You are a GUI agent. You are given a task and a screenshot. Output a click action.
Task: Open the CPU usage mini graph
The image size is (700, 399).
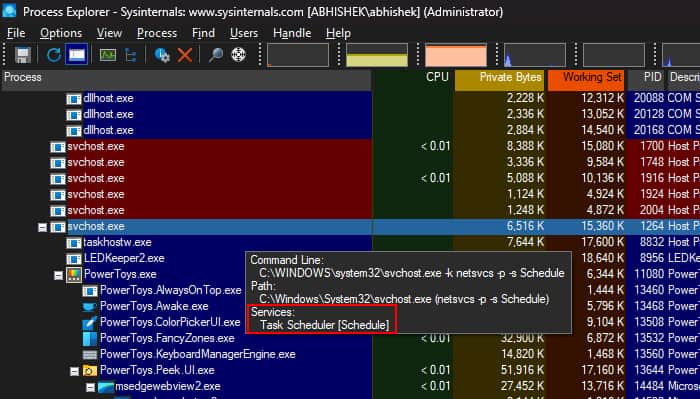point(298,55)
